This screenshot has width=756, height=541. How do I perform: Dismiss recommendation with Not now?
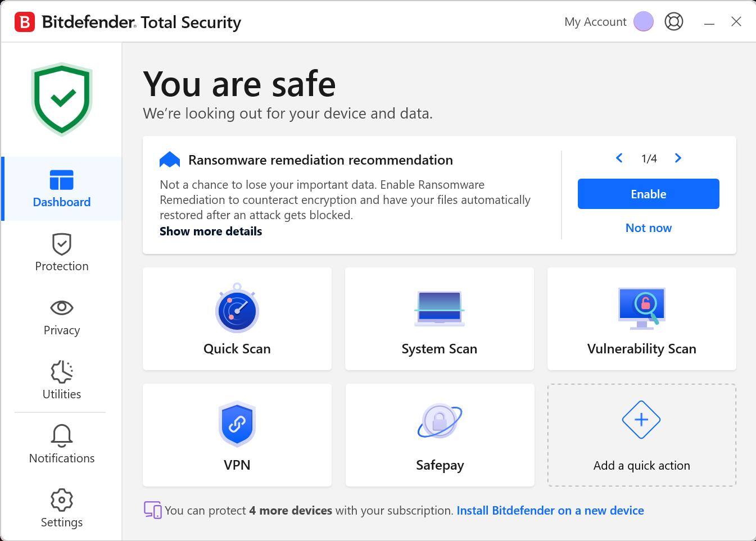pyautogui.click(x=648, y=228)
